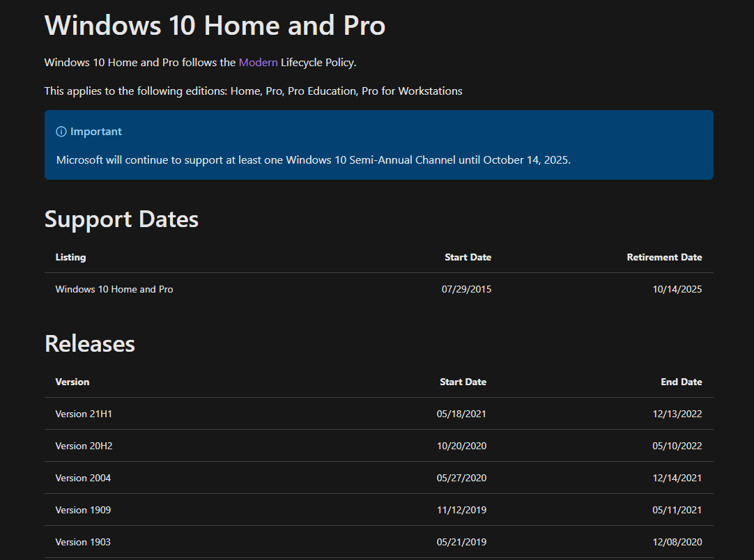Click the 12/13/2022 end date cell
The height and width of the screenshot is (560, 754).
[677, 414]
